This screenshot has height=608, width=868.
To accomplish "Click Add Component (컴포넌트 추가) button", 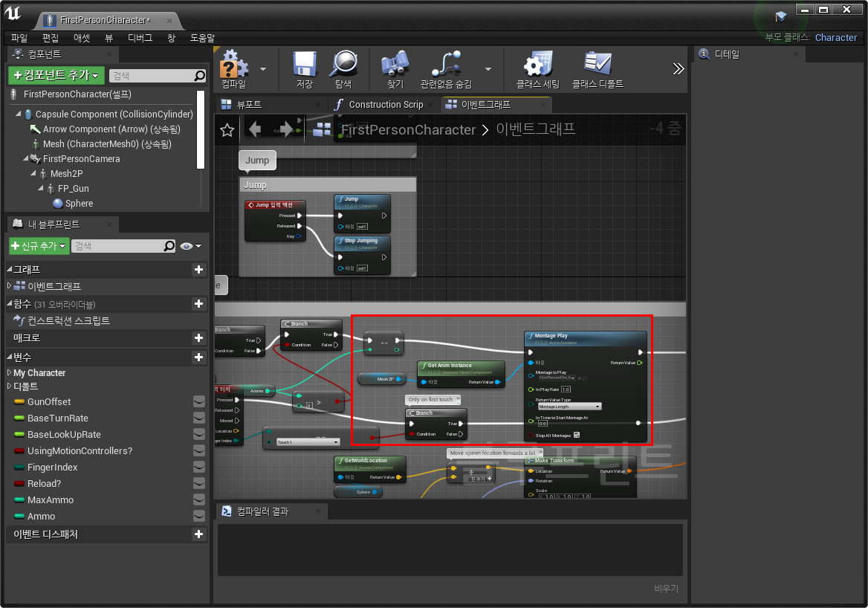I will pos(56,75).
